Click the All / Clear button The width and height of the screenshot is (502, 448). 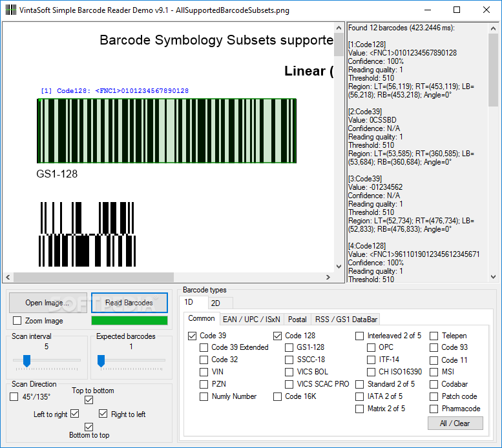[455, 423]
